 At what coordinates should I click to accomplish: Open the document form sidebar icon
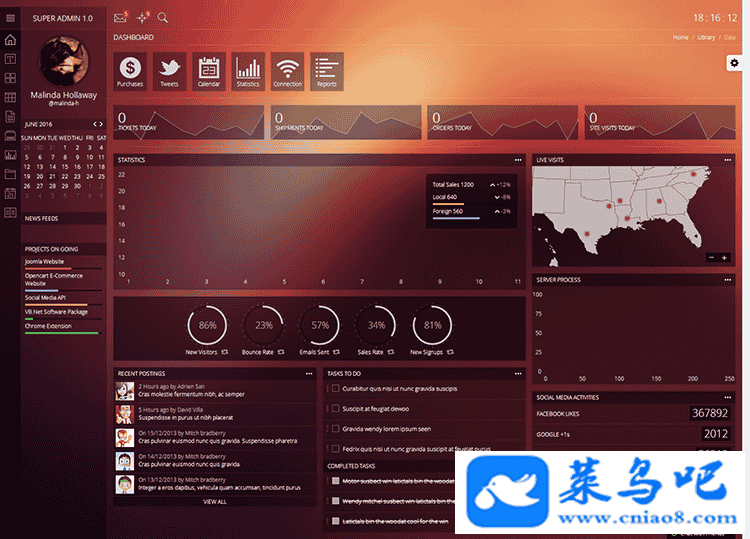(10, 117)
